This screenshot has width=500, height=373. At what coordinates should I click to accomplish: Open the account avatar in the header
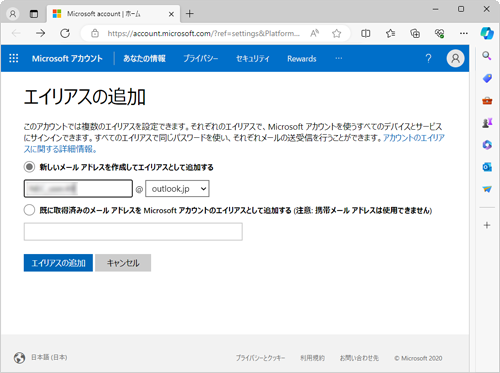pos(455,58)
